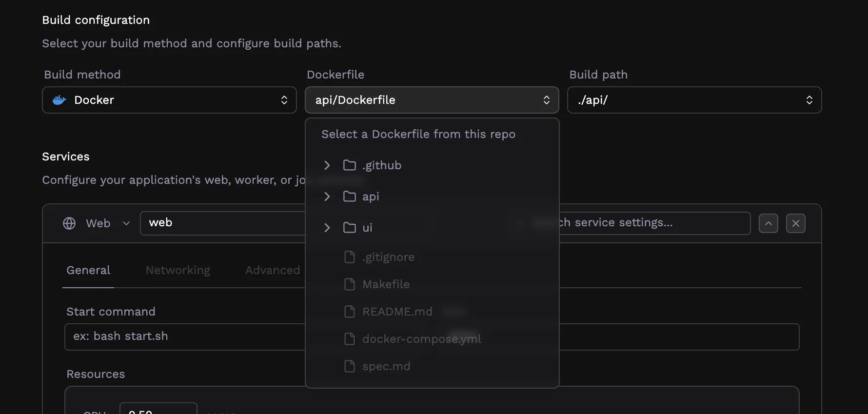Select the api folder name
This screenshot has width=868, height=414.
[371, 197]
